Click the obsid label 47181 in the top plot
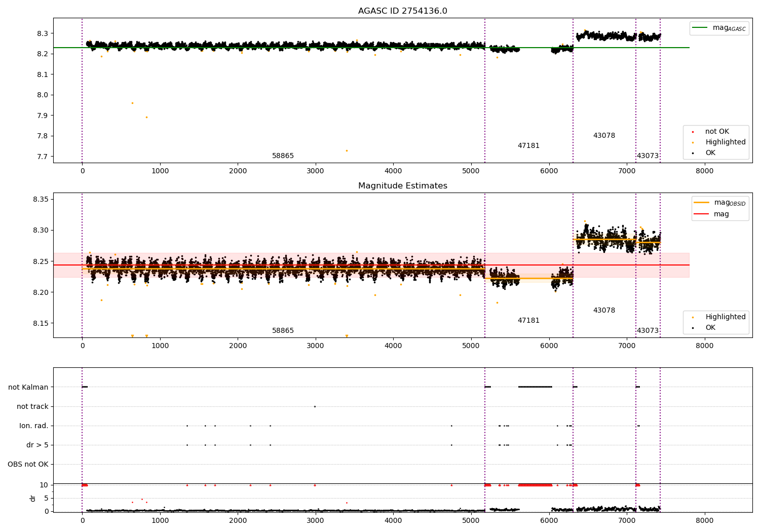Screen dimensions: 760x532 [528, 146]
